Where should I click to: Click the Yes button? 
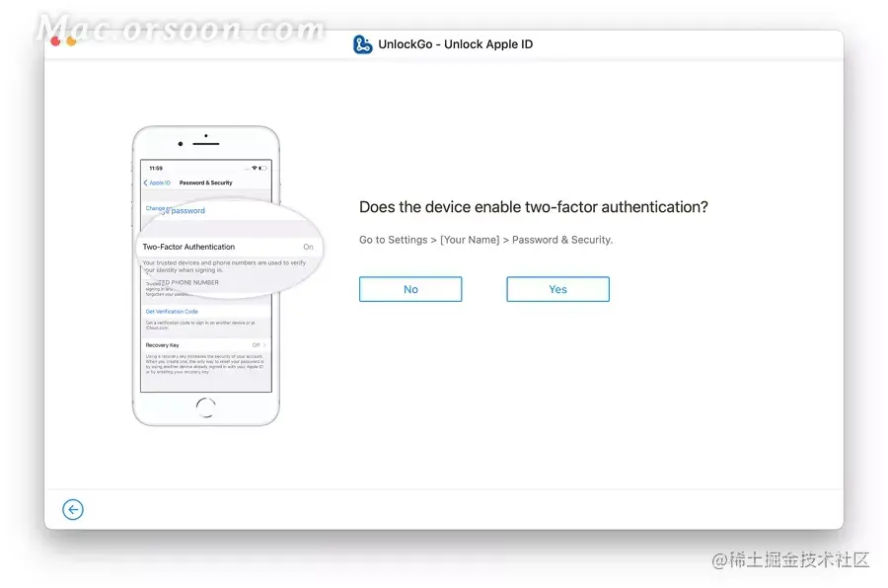pos(557,289)
